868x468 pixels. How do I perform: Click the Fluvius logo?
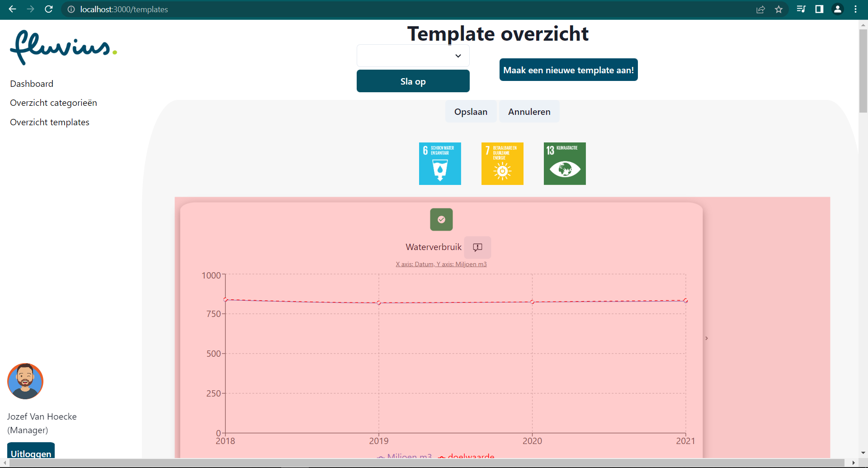[x=63, y=47]
